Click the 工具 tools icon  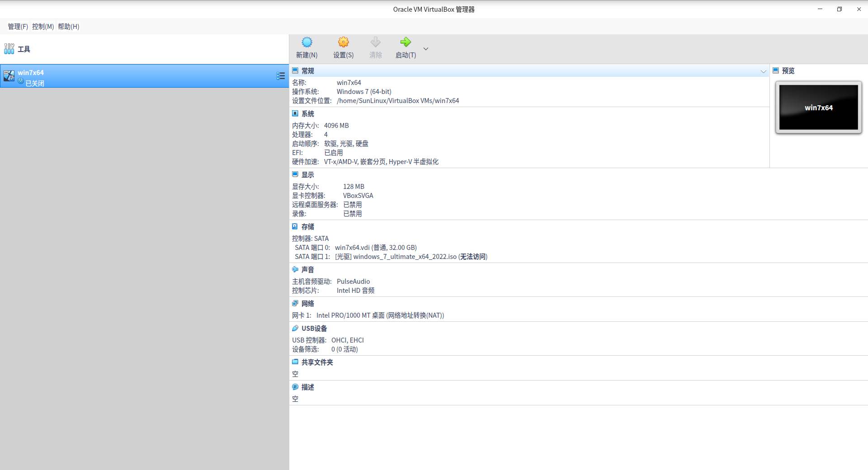9,49
